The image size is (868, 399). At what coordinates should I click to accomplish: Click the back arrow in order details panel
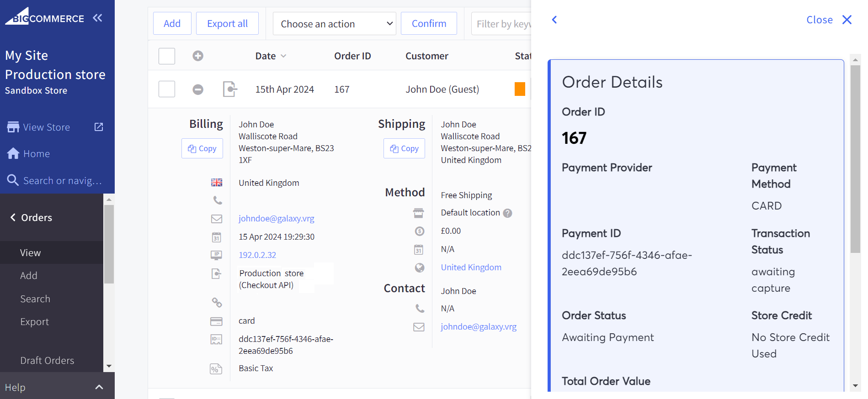pos(554,20)
